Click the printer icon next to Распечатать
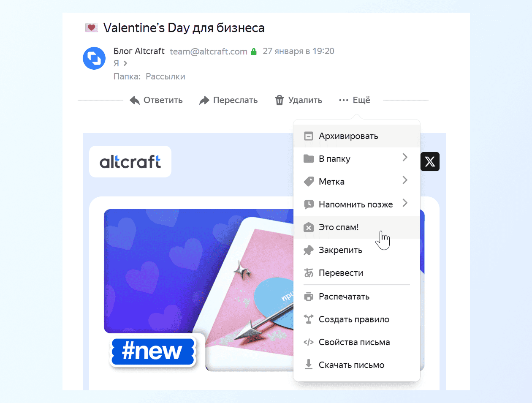532x403 pixels. pos(309,297)
